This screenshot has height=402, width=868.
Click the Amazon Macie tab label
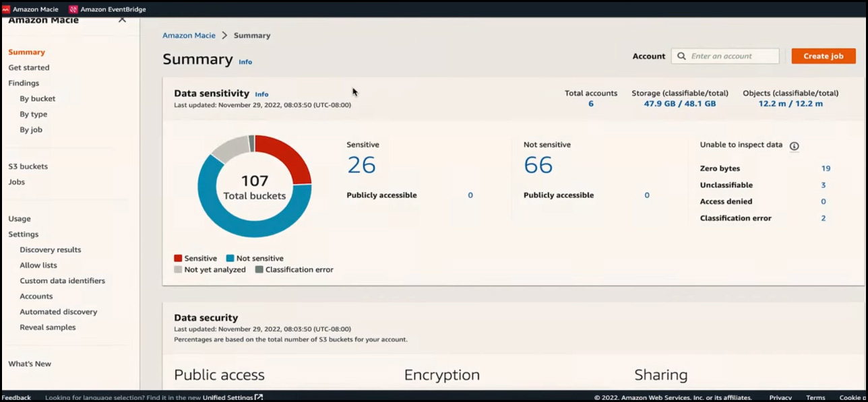pyautogui.click(x=36, y=9)
